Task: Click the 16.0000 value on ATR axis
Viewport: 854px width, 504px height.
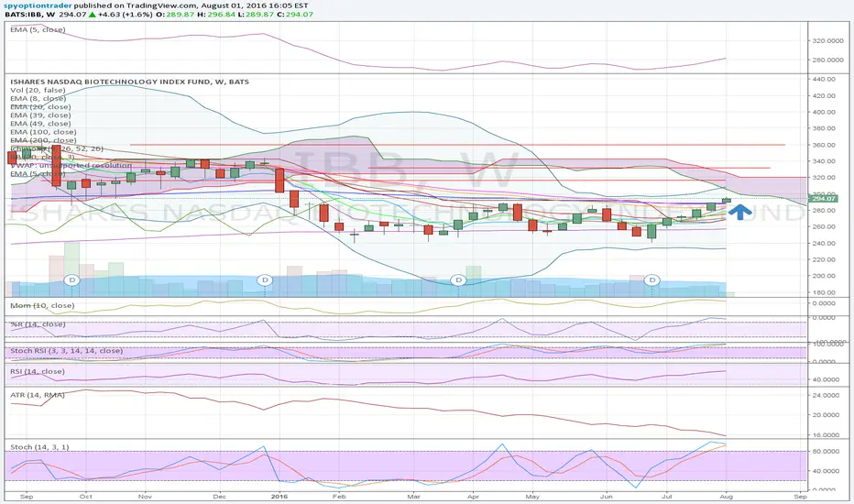Action: pyautogui.click(x=827, y=435)
